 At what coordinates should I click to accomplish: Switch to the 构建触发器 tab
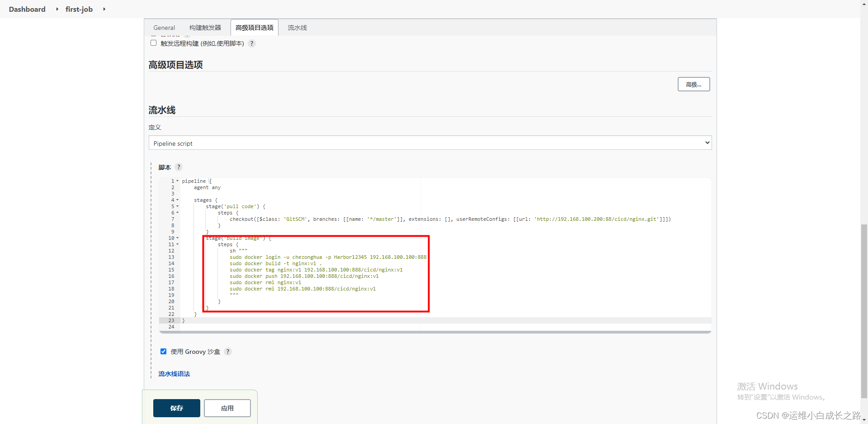click(205, 28)
